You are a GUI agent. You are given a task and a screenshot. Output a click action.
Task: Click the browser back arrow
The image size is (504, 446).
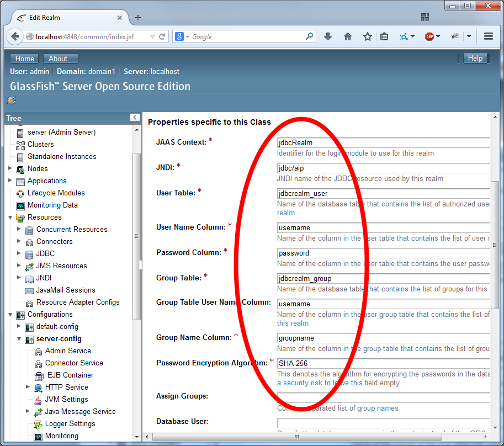coord(14,37)
